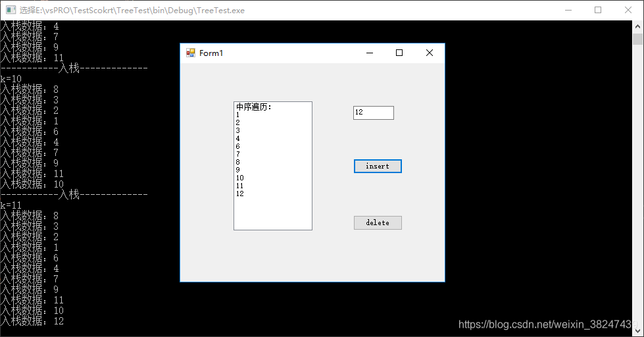Close the TreeTest.exe console window
The image size is (644, 337).
628,10
